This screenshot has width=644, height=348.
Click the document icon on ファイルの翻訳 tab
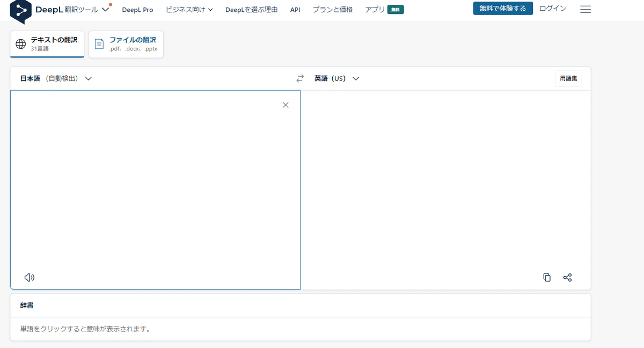pos(99,43)
